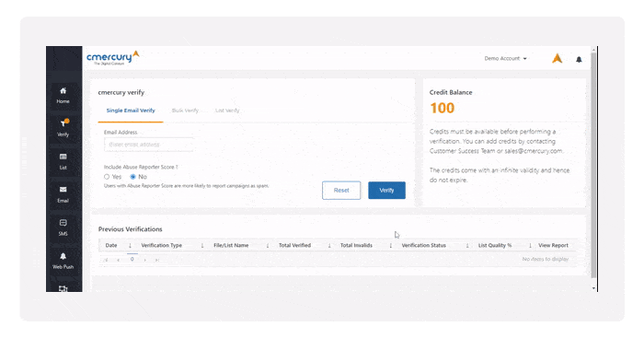The image size is (644, 338).
Task: Go to previous page in pager
Action: (119, 260)
